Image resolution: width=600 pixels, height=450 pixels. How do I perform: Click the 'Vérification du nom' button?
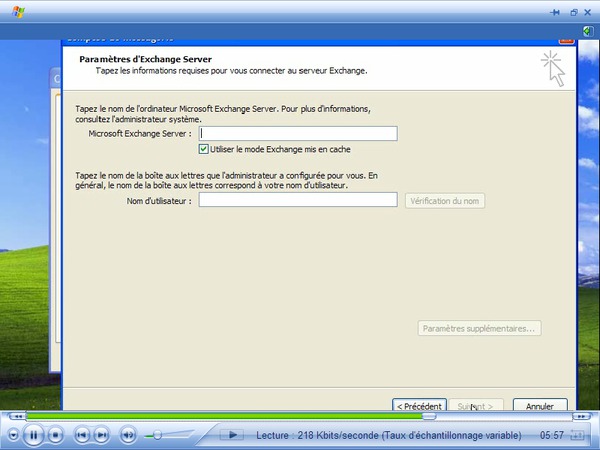tap(445, 201)
